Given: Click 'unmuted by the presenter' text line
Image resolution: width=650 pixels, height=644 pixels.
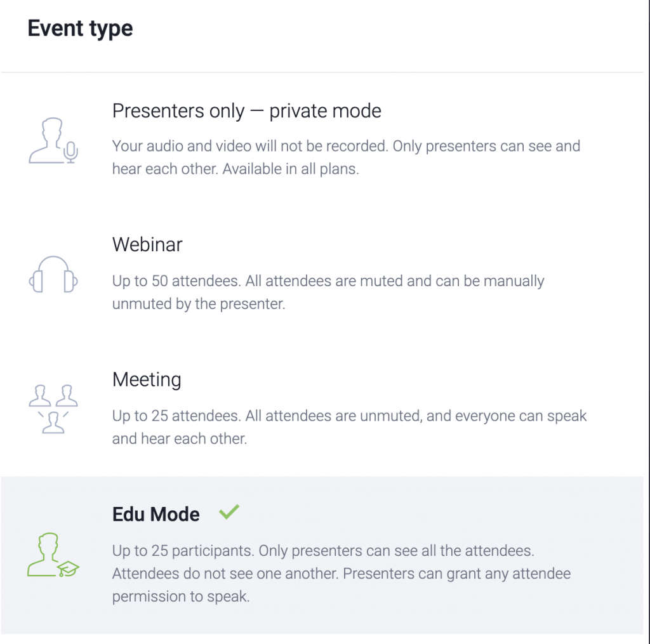Looking at the screenshot, I should 199,304.
